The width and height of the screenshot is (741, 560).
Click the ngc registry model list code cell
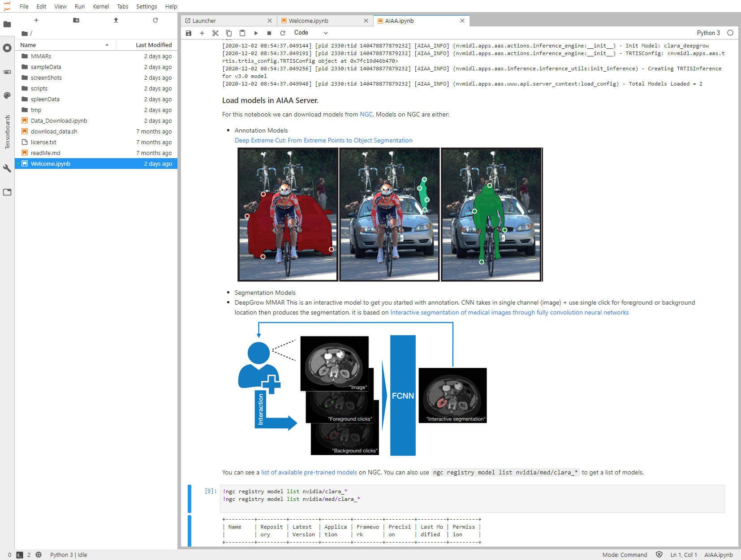pyautogui.click(x=472, y=499)
